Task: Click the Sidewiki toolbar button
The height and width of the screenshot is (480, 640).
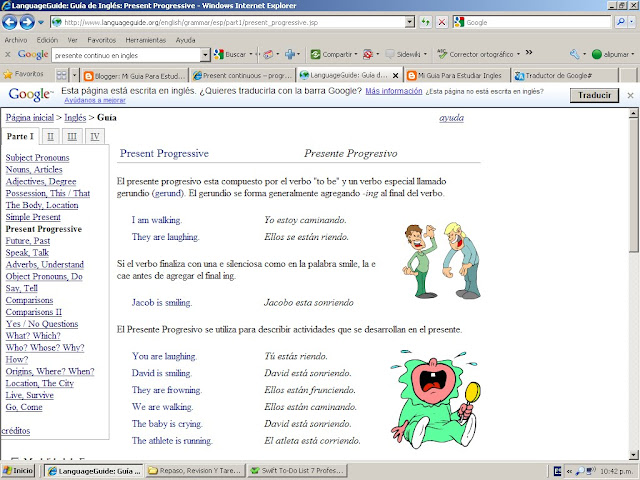Action: (403, 54)
